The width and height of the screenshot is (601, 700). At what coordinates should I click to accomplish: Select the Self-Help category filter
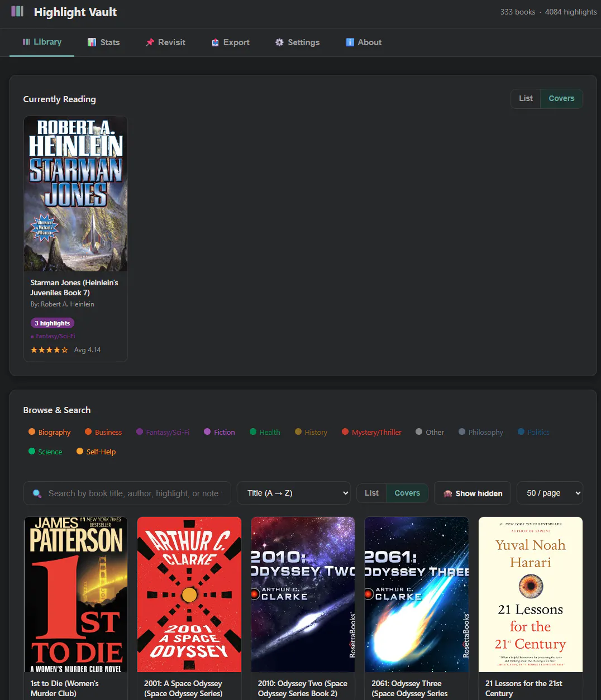click(96, 452)
